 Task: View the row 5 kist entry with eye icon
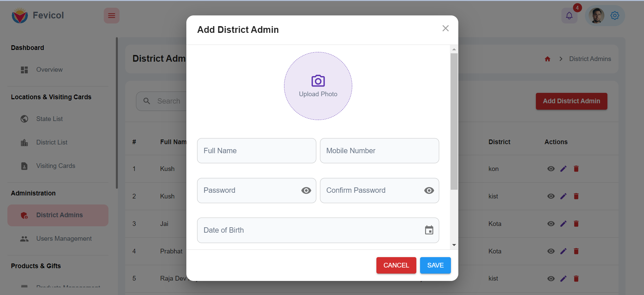click(x=551, y=279)
